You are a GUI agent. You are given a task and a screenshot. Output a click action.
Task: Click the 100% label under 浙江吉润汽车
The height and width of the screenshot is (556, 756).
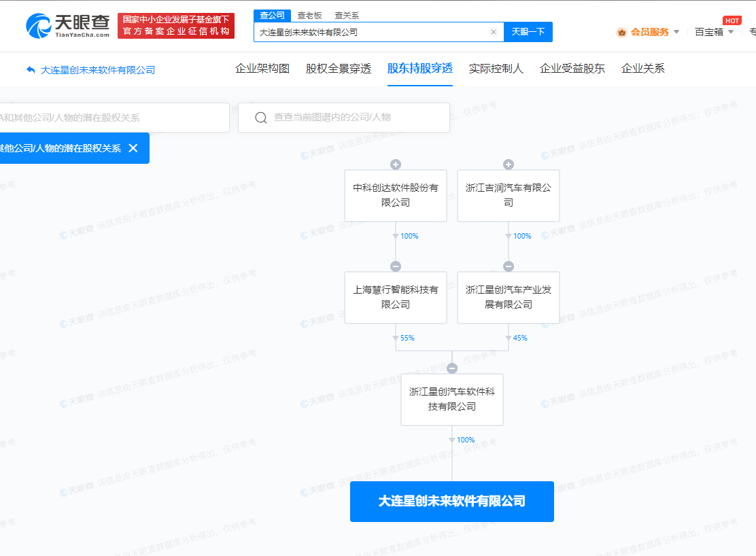522,236
